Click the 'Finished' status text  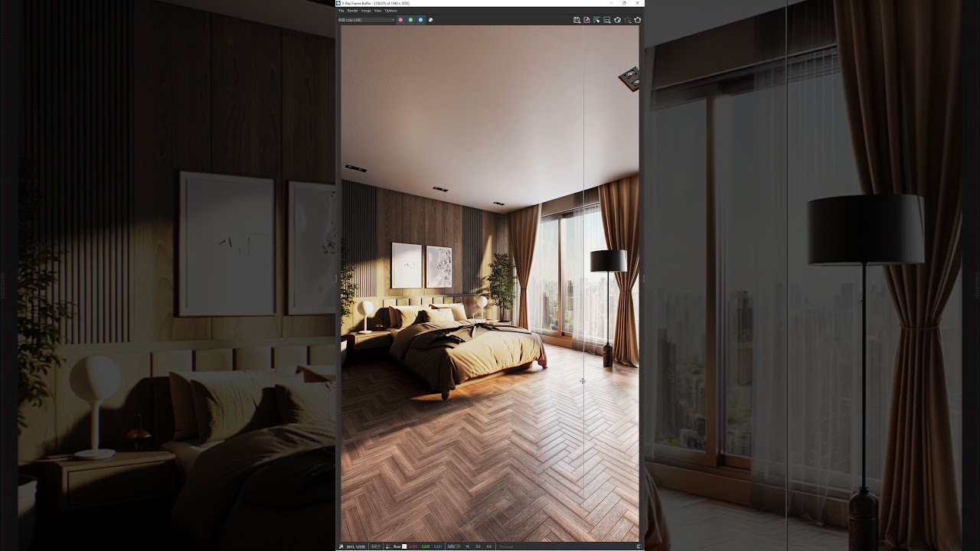pyautogui.click(x=506, y=546)
